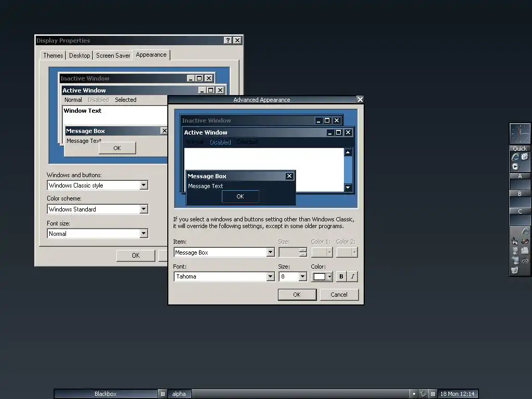Screen dimensions: 532x399
Task: Click Message Text in the Advanced preview
Action: pos(205,186)
